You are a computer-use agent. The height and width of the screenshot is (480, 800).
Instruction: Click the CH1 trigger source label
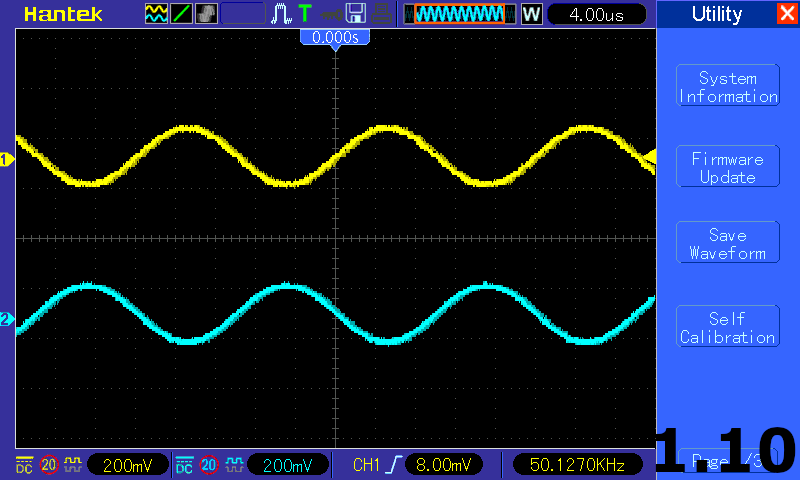click(x=366, y=465)
